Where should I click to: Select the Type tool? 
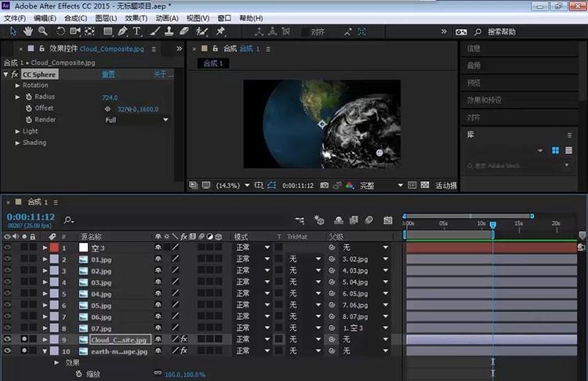click(x=136, y=31)
